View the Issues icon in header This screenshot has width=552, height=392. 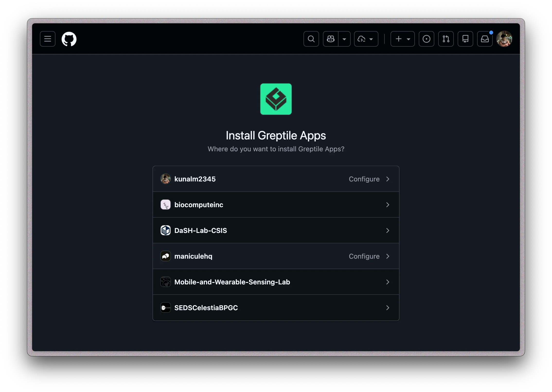coord(427,39)
